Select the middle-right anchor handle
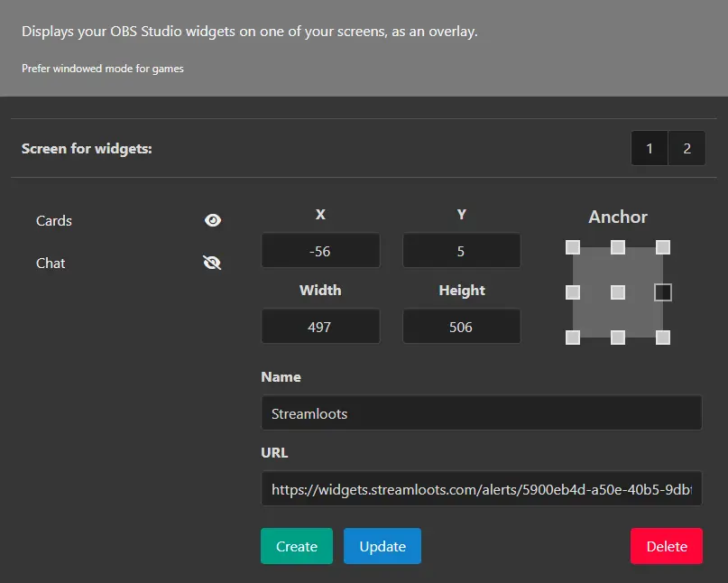Screen dimensions: 728x583 664,291
